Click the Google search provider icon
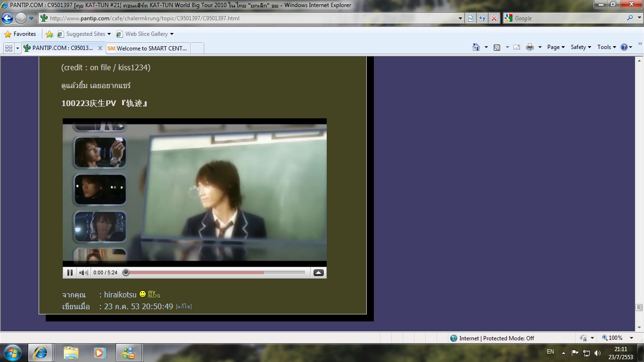 tap(508, 18)
